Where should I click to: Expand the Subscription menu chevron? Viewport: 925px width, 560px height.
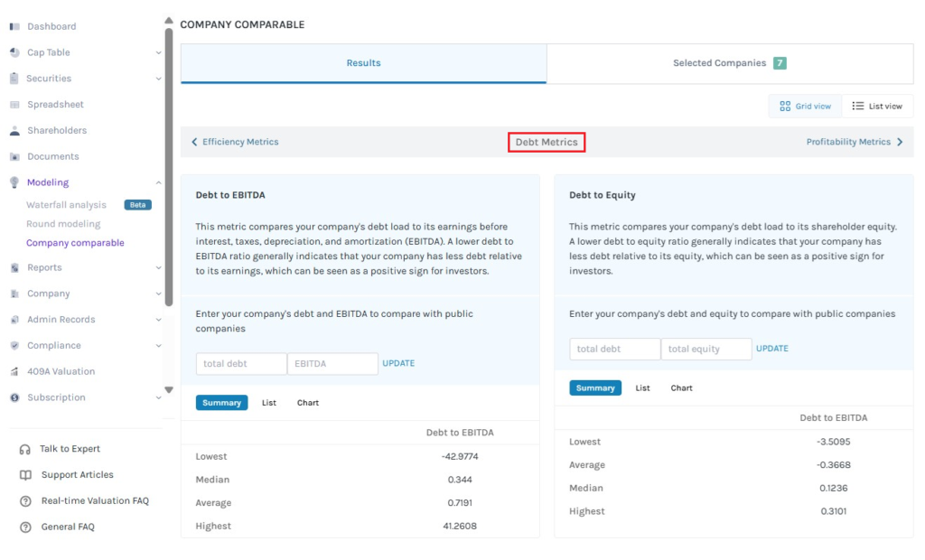[158, 397]
